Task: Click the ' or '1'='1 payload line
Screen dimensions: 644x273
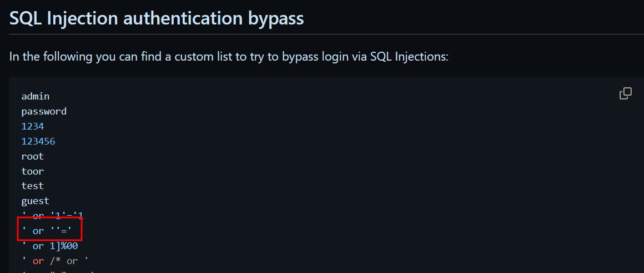Action: pos(52,215)
